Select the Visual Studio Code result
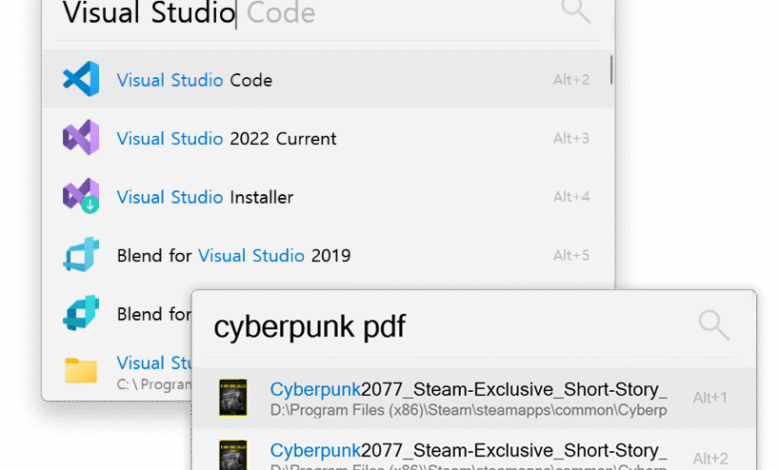This screenshot has height=470, width=780. [x=194, y=80]
